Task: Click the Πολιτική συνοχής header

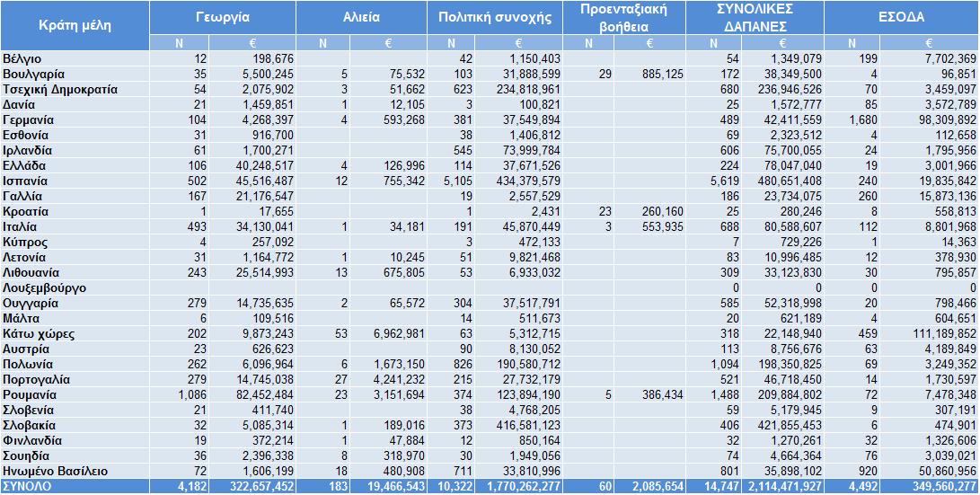Action: 495,17
